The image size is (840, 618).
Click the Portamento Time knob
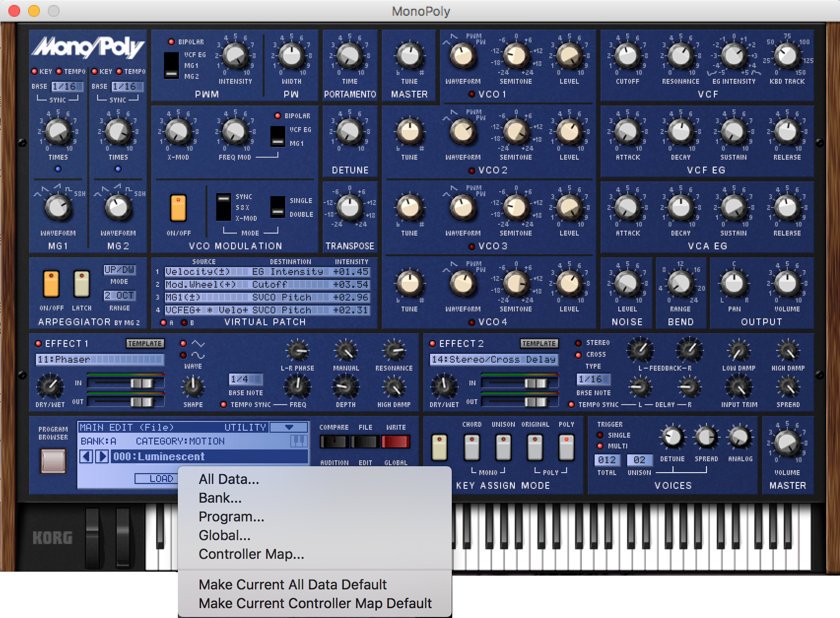pos(350,56)
